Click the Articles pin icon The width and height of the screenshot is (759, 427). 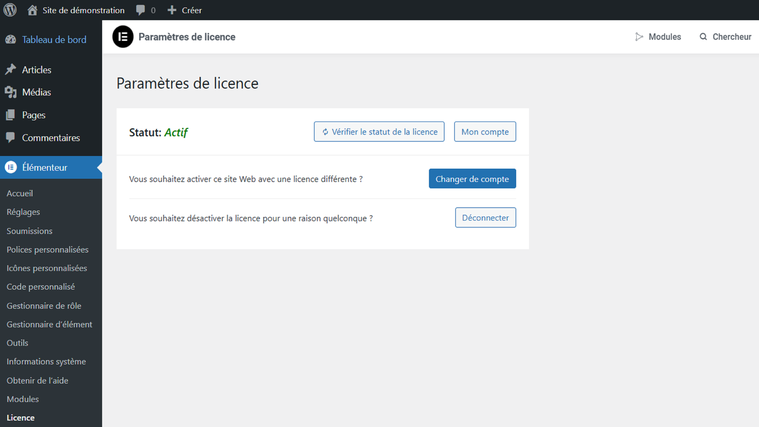point(11,70)
